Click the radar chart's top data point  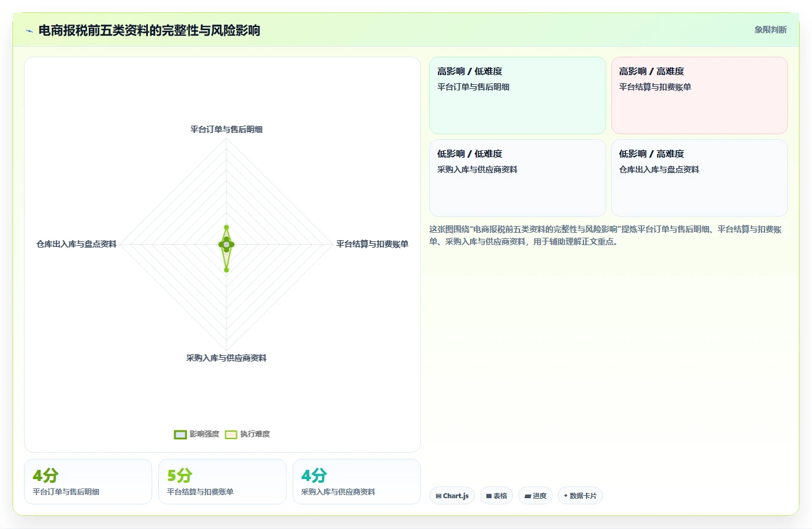(227, 227)
